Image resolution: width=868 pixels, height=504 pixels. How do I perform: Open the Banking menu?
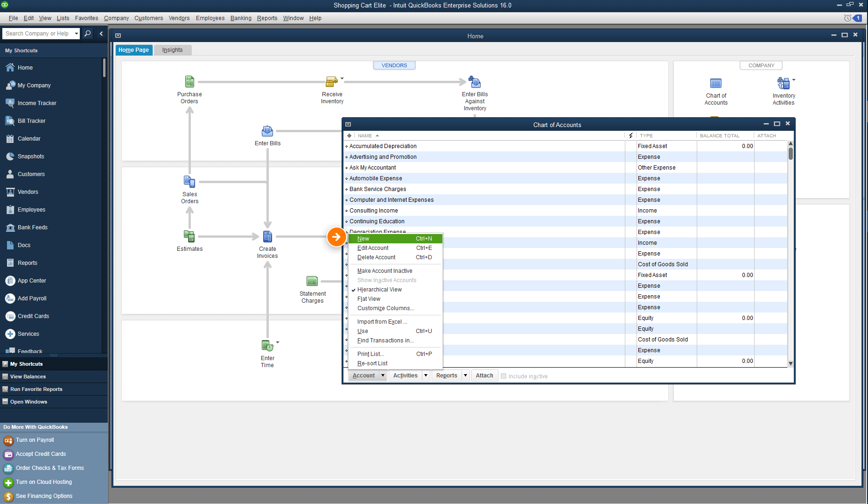pyautogui.click(x=241, y=18)
